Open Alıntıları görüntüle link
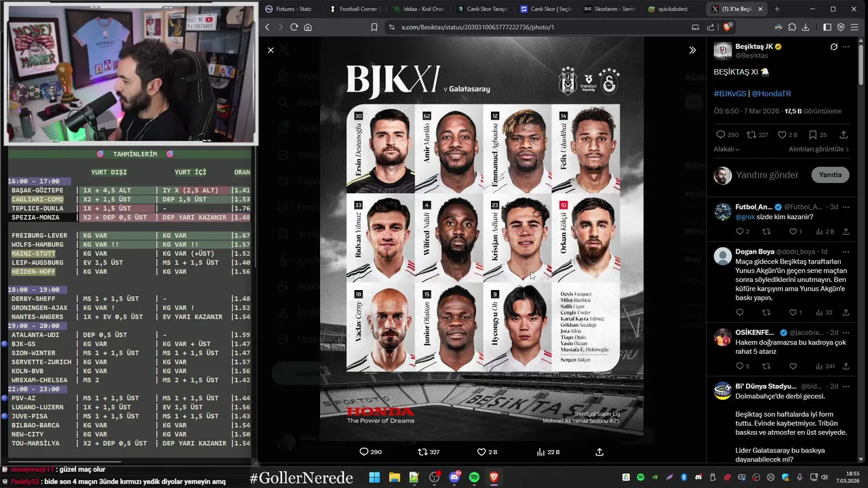The height and width of the screenshot is (488, 868). click(x=818, y=149)
